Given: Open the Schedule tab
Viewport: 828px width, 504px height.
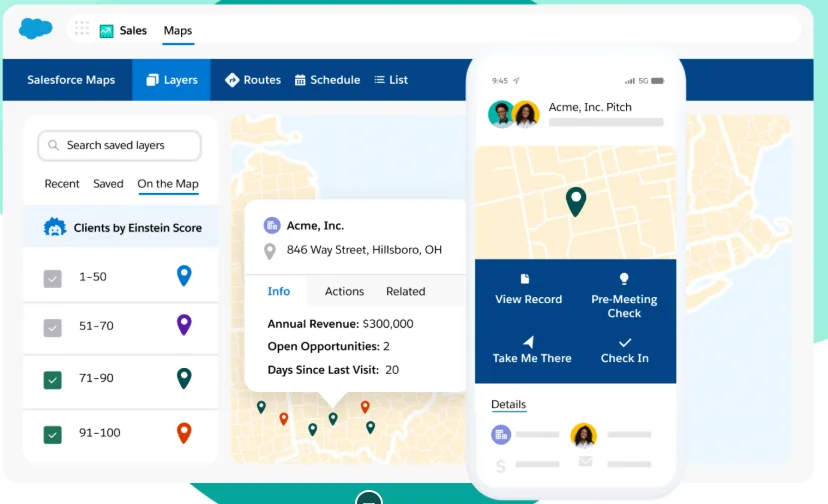Looking at the screenshot, I should tap(327, 80).
